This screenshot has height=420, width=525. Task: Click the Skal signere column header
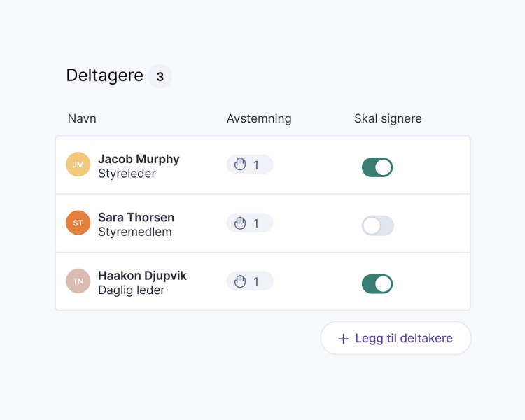point(388,118)
